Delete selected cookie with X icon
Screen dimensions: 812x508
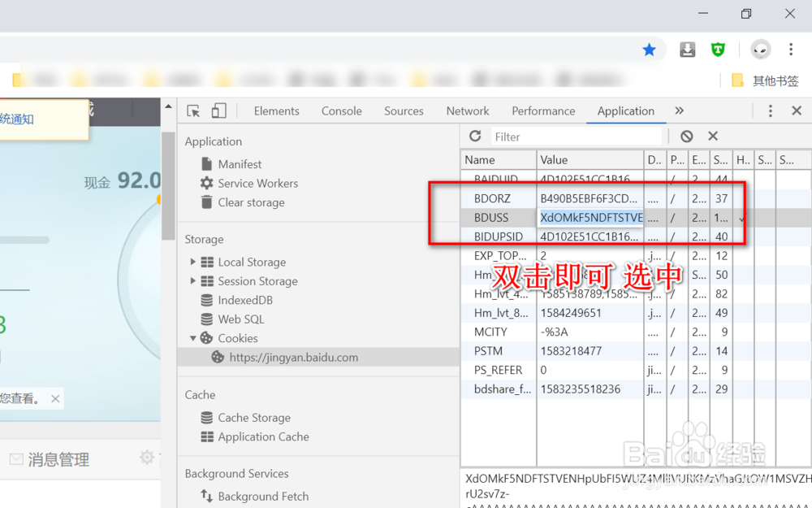click(713, 136)
